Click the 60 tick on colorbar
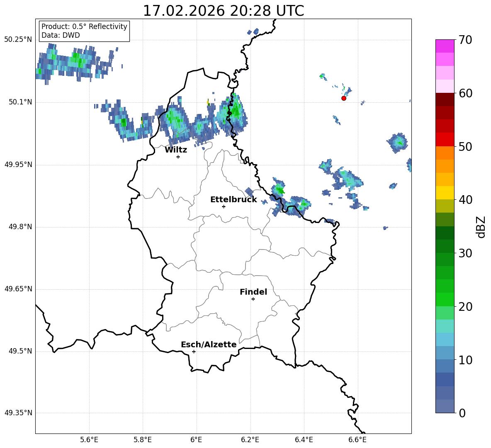The height and width of the screenshot is (448, 491). [x=465, y=93]
